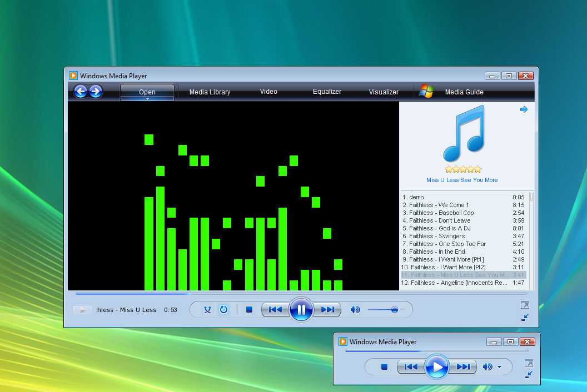
Task: Close the main Windows Media Player window
Action: coord(526,76)
